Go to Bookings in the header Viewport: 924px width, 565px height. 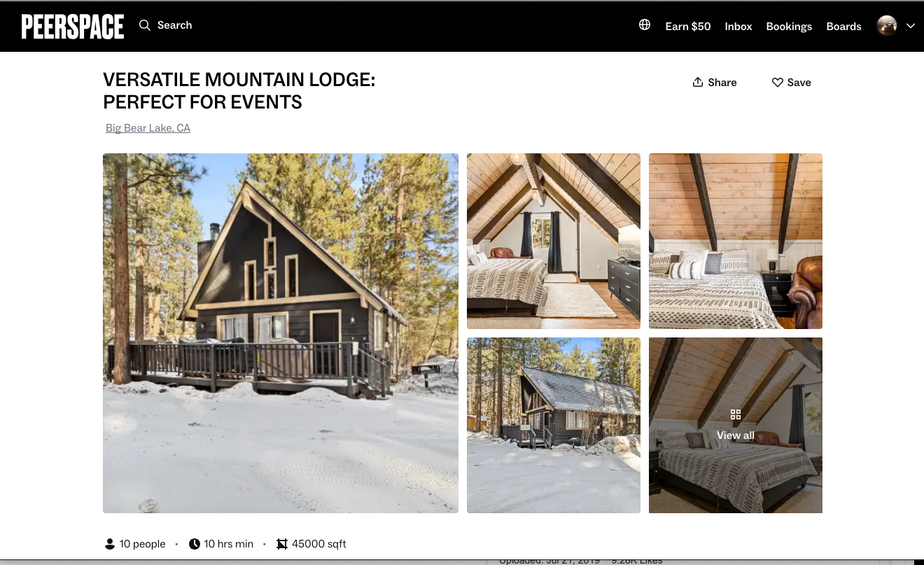click(789, 27)
